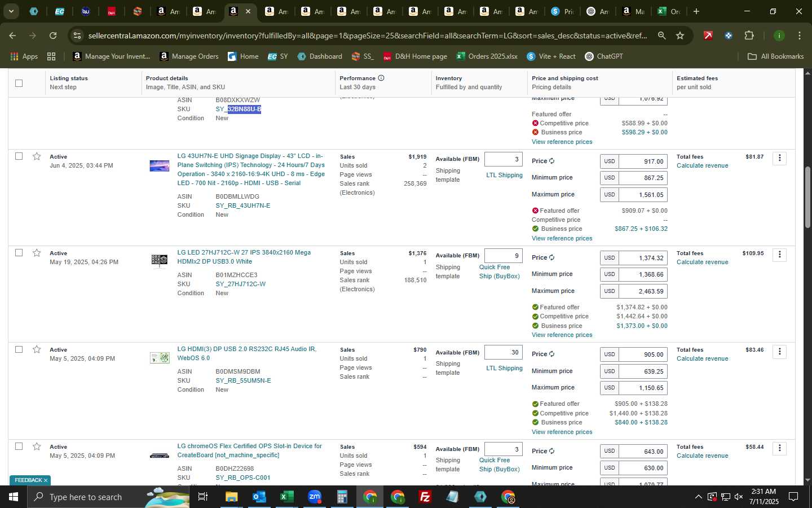Open File Explorer from the taskbar
This screenshot has height=508, width=812.
click(232, 497)
